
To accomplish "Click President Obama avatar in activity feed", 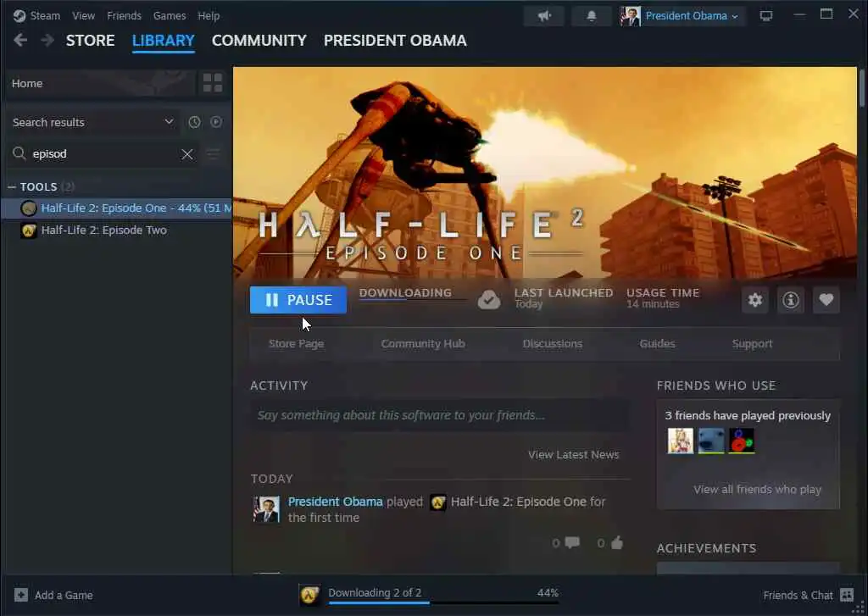I will coord(266,509).
